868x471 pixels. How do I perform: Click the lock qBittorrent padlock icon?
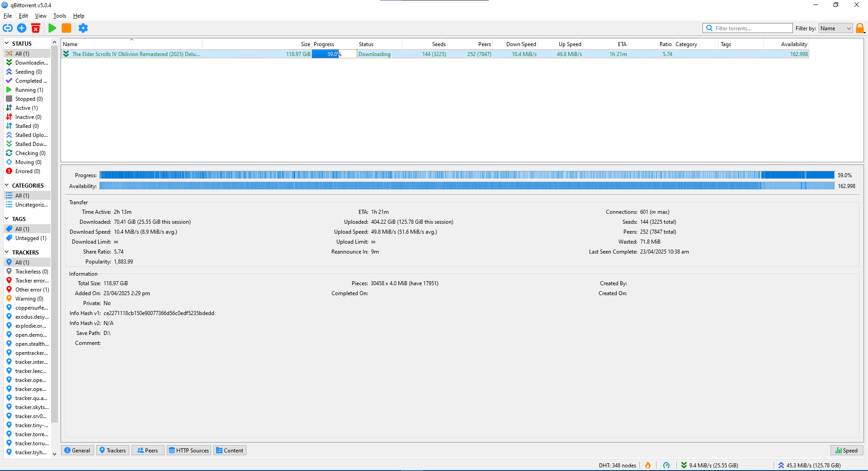(860, 28)
